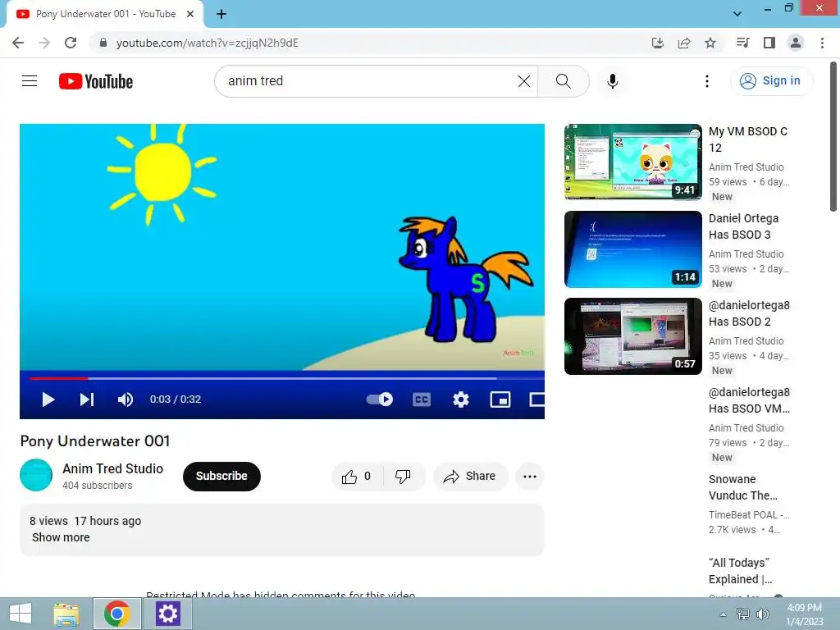
Task: Mute the video volume
Action: (126, 399)
